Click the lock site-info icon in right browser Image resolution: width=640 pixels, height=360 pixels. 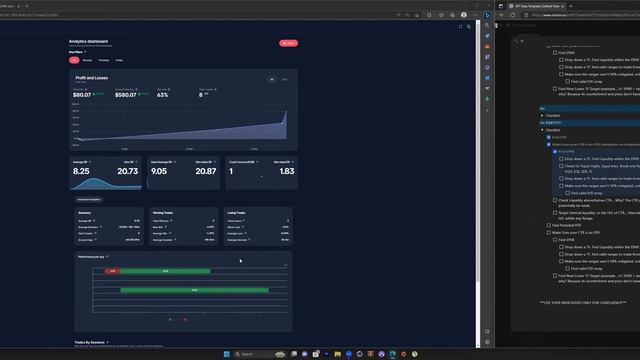click(x=526, y=15)
